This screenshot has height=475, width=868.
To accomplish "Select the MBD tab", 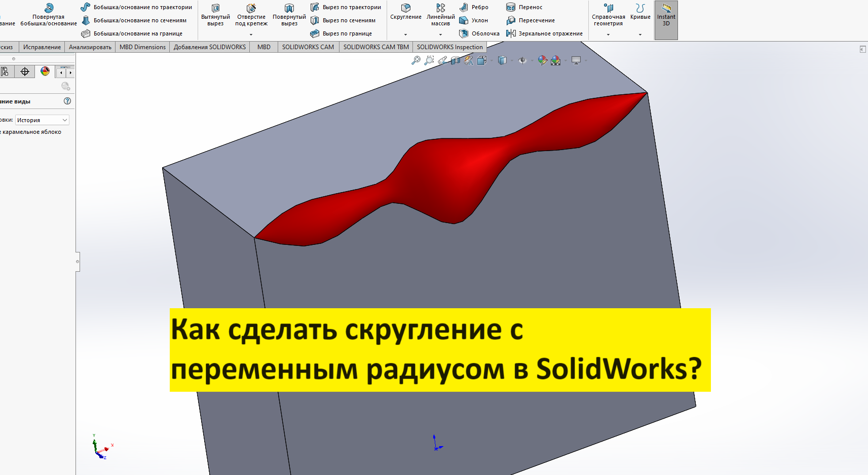I will click(264, 47).
